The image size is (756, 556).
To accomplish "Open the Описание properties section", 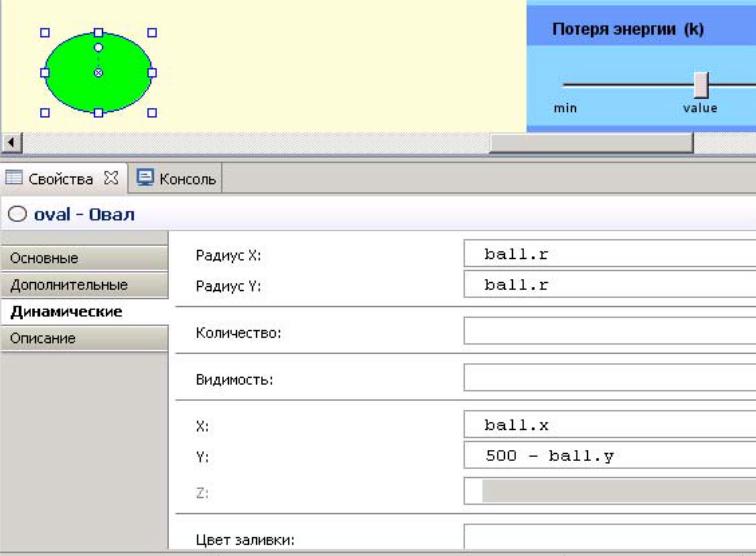I will [85, 338].
